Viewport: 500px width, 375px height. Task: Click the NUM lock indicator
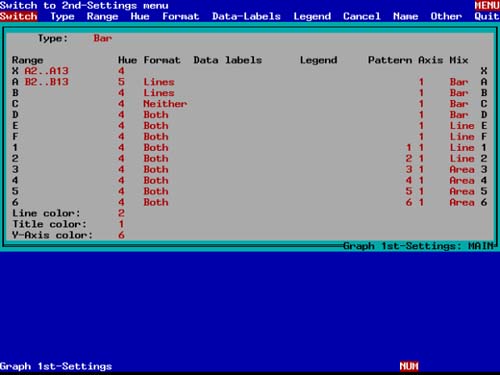[x=409, y=366]
